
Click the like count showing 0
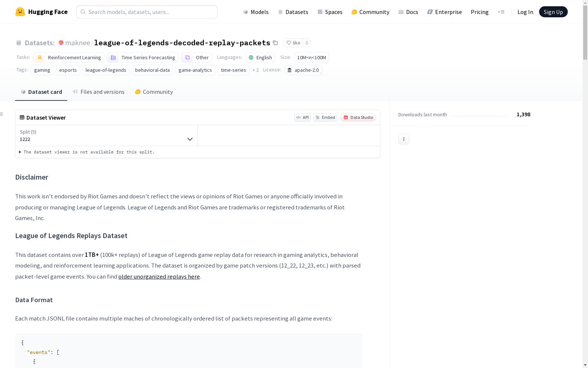tap(307, 43)
